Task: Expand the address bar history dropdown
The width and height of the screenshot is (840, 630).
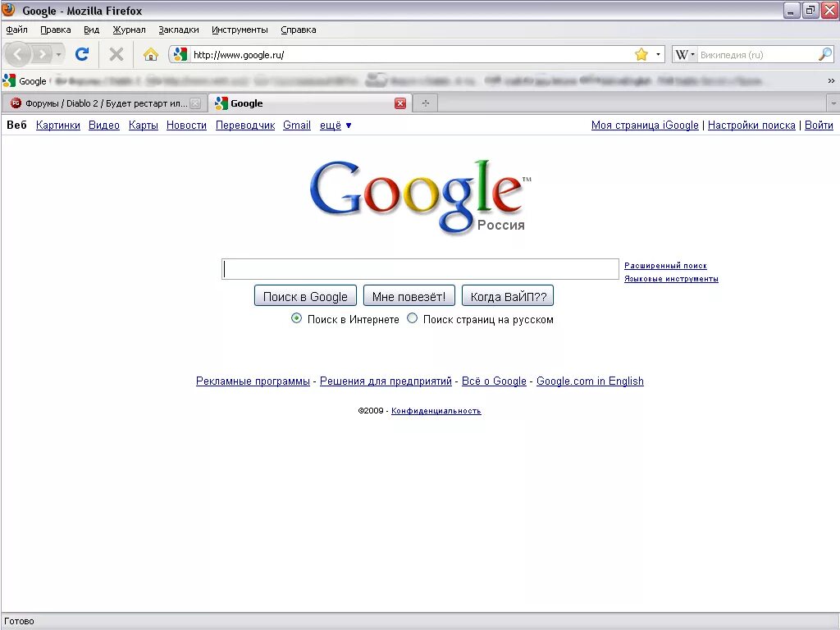Action: [x=658, y=54]
